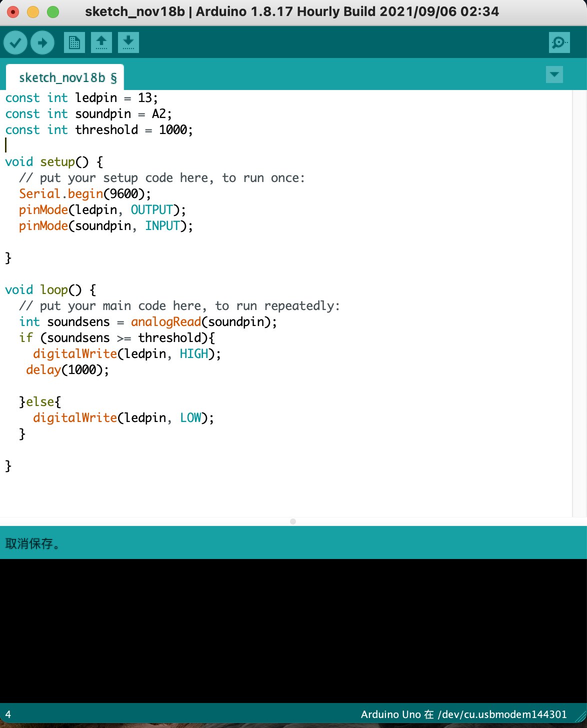Click the analogRead(soundpin) line
This screenshot has height=728, width=587.
click(148, 322)
